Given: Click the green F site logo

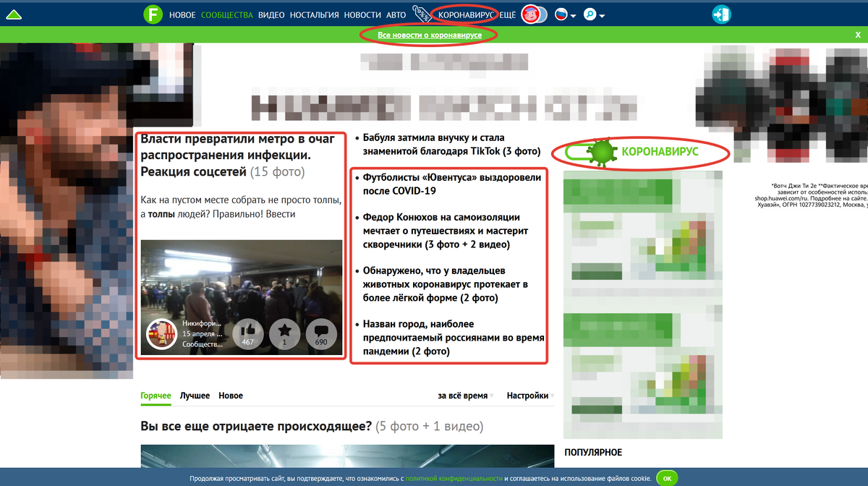Looking at the screenshot, I should click(x=153, y=14).
